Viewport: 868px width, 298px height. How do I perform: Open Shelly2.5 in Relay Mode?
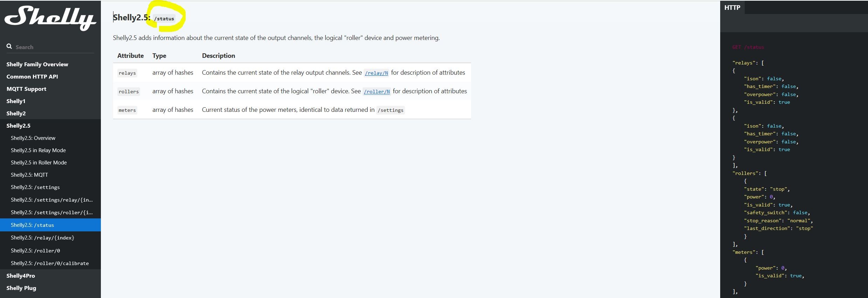[x=38, y=150]
